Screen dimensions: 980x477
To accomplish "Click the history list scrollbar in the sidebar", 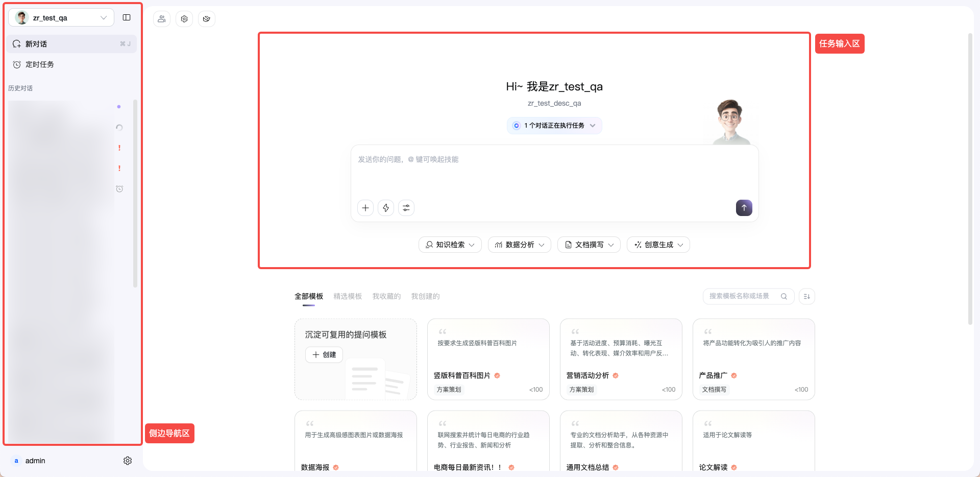I will 135,193.
